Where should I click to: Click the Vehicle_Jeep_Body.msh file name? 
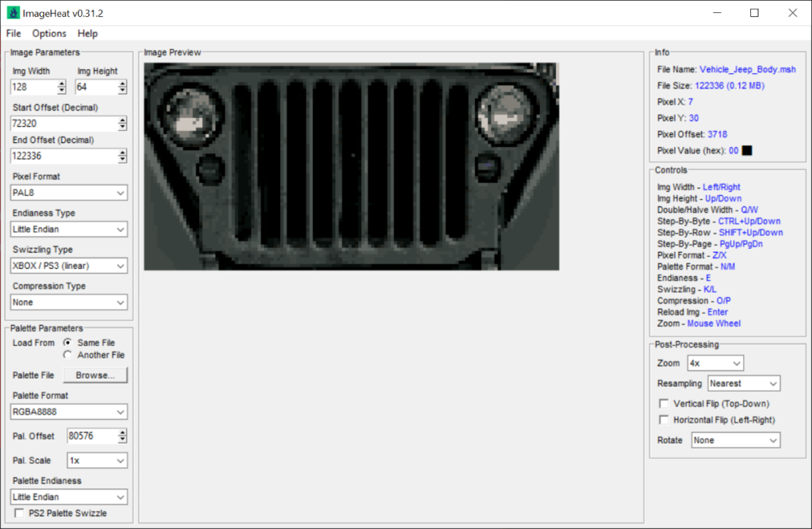click(747, 69)
